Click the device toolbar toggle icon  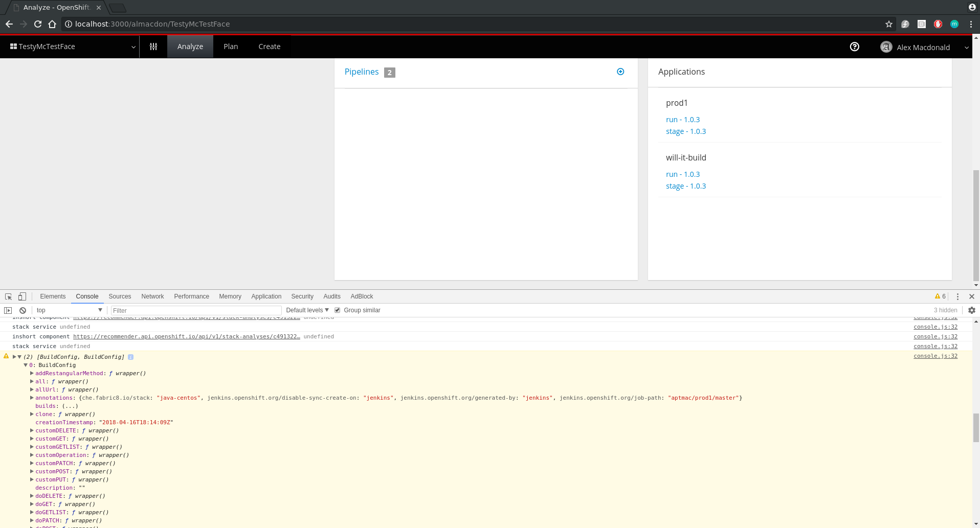[21, 296]
